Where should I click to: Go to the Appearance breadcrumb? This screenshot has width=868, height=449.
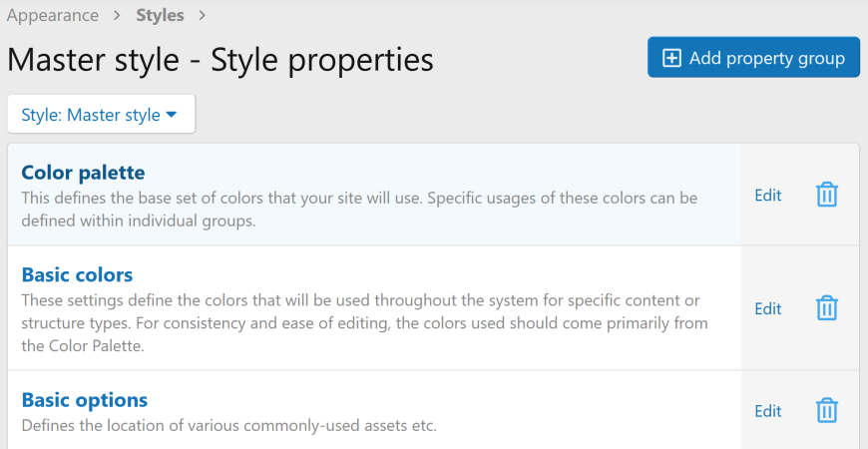coord(52,16)
